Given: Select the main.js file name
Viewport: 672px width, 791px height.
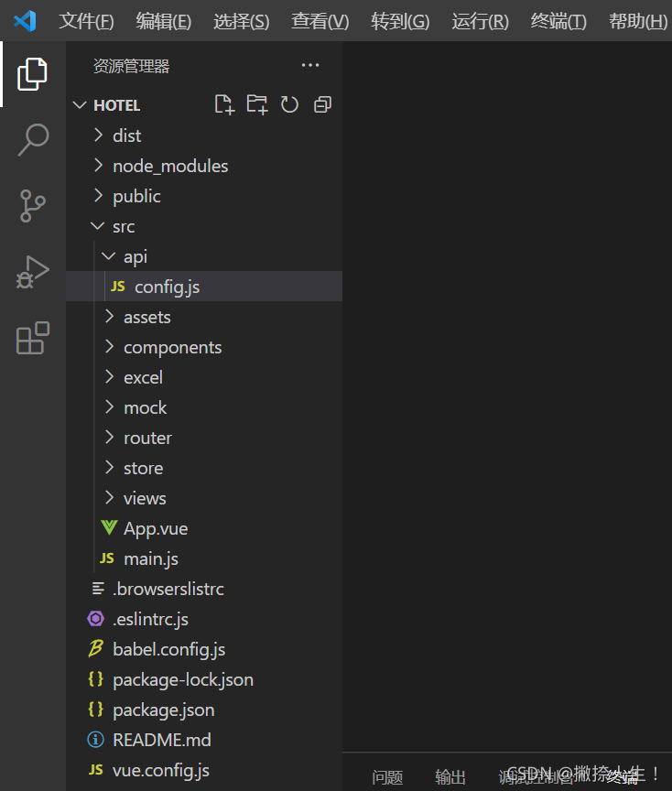Looking at the screenshot, I should 151,559.
